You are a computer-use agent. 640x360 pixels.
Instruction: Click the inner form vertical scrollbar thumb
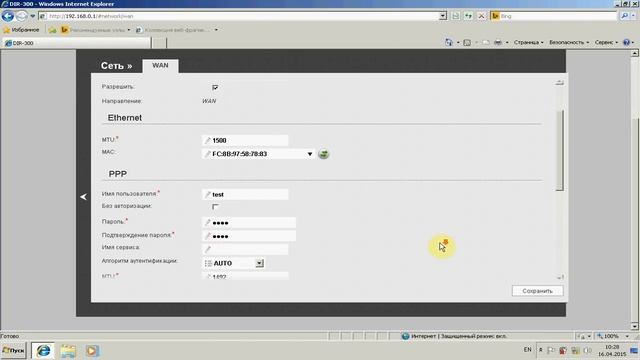(560, 150)
